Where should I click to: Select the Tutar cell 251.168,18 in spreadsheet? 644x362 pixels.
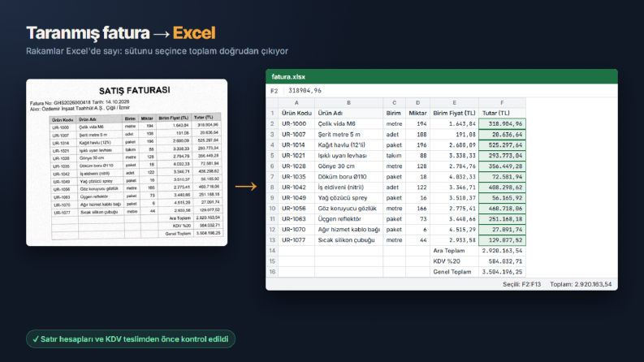[502, 219]
